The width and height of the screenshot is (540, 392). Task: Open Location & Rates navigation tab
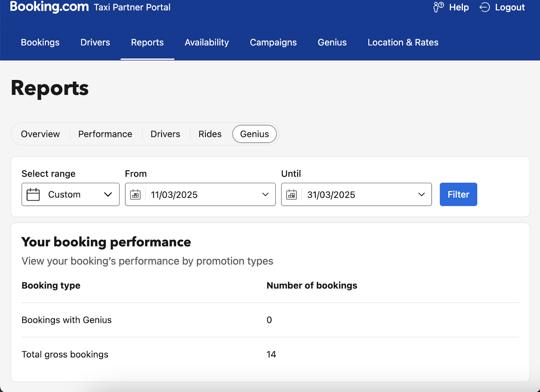click(403, 43)
